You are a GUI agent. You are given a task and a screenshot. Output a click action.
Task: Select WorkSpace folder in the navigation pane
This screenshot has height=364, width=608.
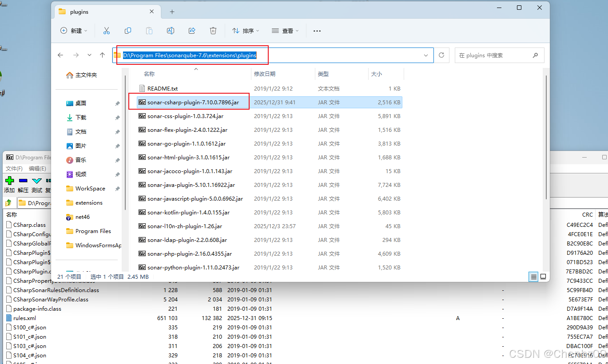85,189
